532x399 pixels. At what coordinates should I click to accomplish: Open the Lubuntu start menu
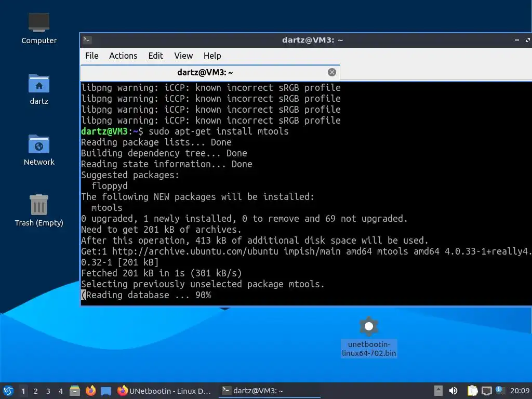[8, 391]
